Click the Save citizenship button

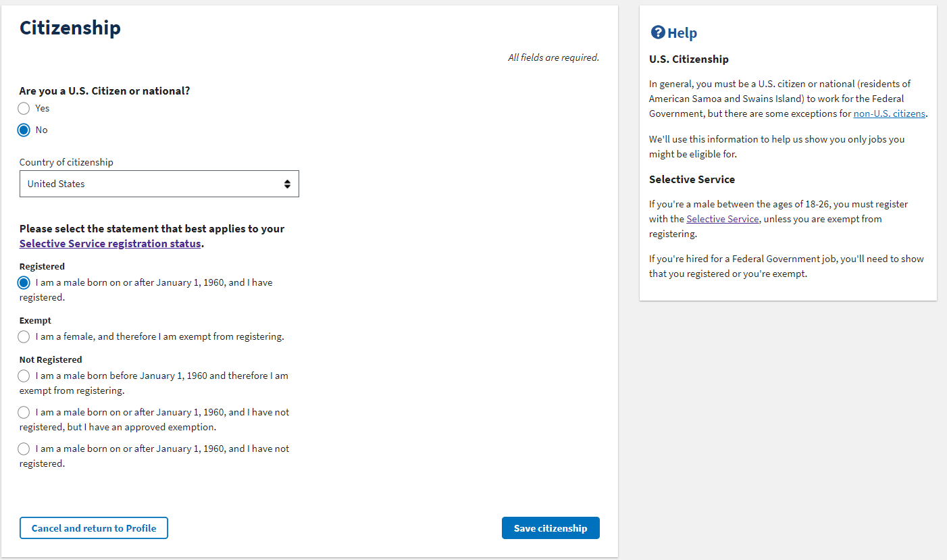(550, 528)
